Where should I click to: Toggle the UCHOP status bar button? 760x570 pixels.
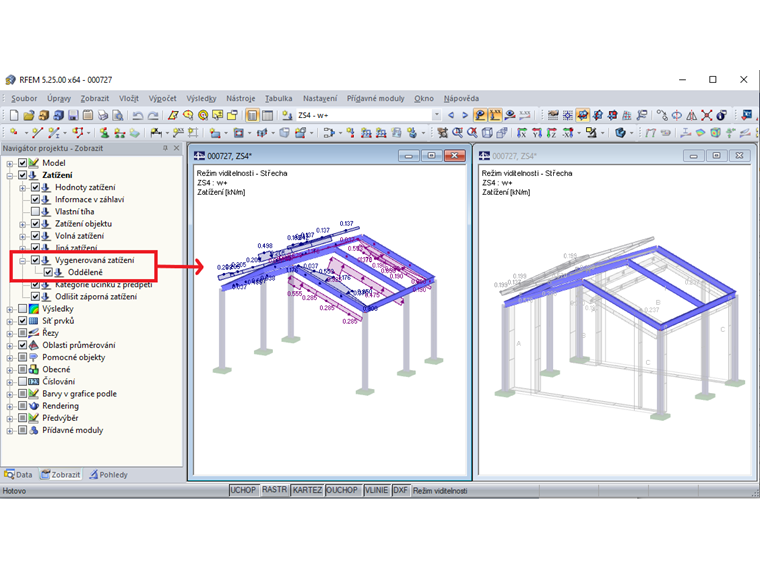coord(243,490)
